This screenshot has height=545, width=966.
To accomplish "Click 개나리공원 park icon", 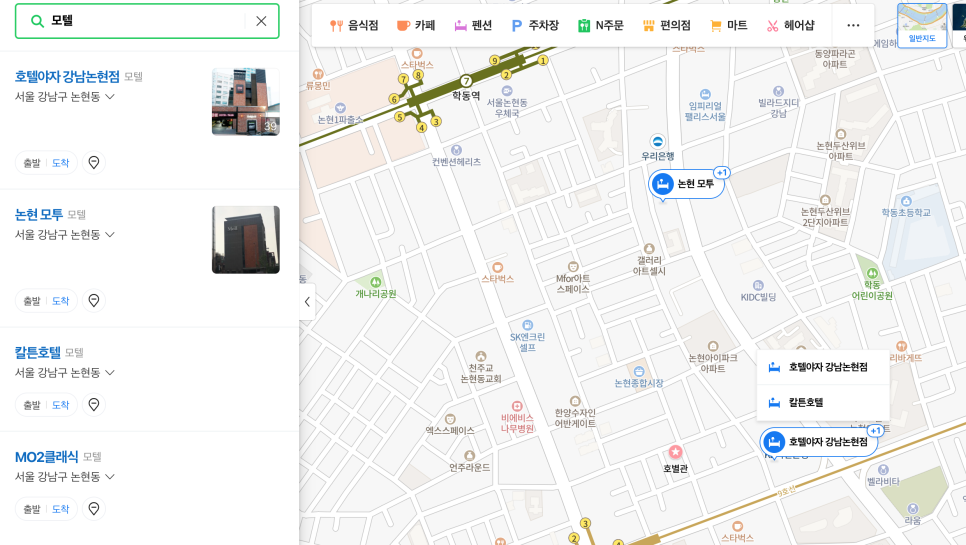I will point(376,281).
